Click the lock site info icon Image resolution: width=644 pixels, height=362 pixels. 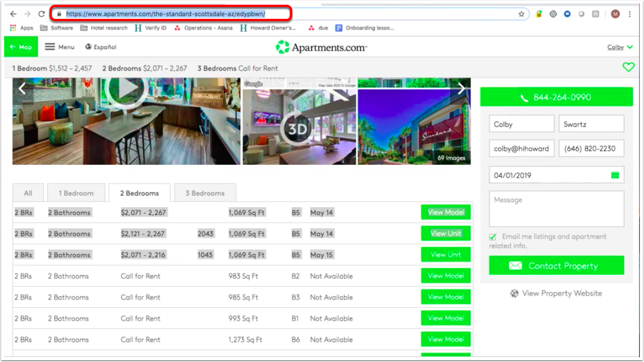click(59, 14)
